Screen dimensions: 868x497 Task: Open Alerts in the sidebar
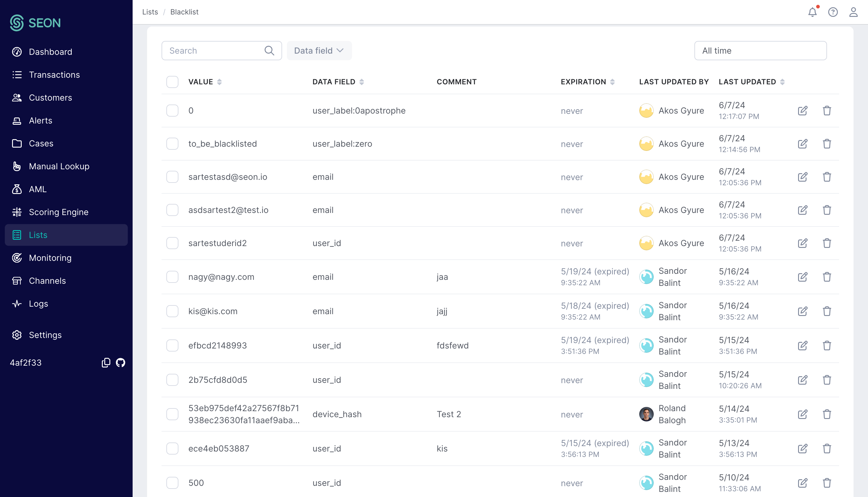tap(66, 120)
